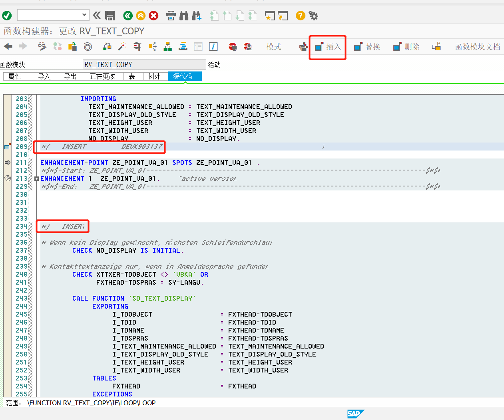
Task: Print with the printer icon
Action: click(x=171, y=16)
